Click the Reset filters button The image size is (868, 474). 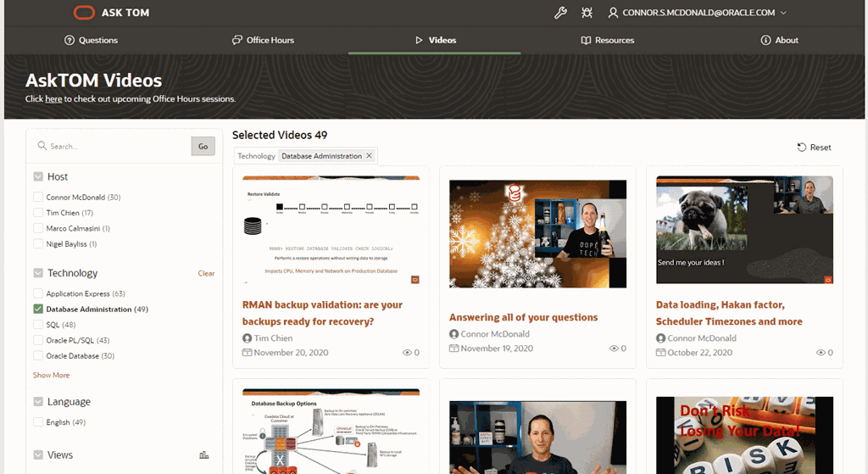[x=814, y=148]
